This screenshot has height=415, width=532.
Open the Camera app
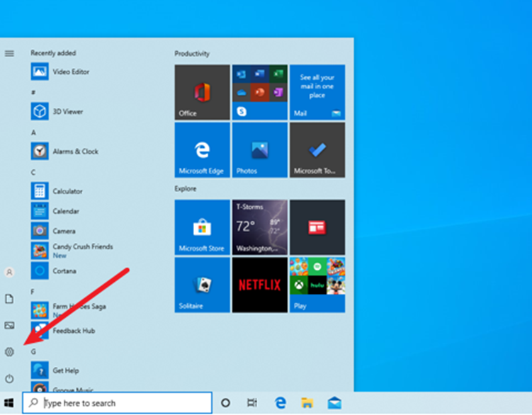[53, 231]
